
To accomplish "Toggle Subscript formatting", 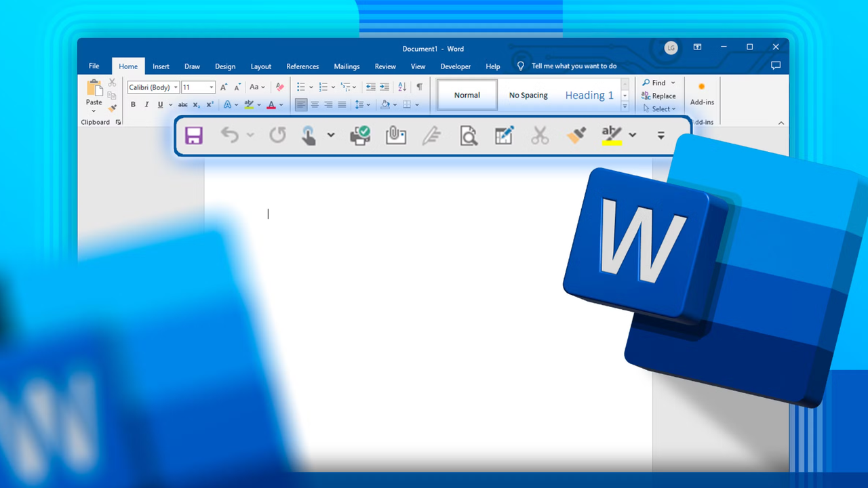I will 197,104.
